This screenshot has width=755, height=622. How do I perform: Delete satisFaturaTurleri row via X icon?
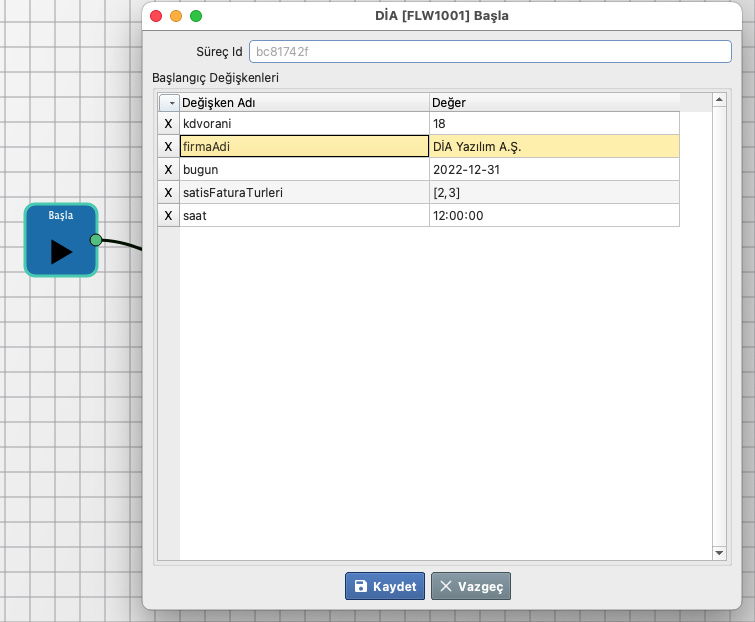coord(168,192)
